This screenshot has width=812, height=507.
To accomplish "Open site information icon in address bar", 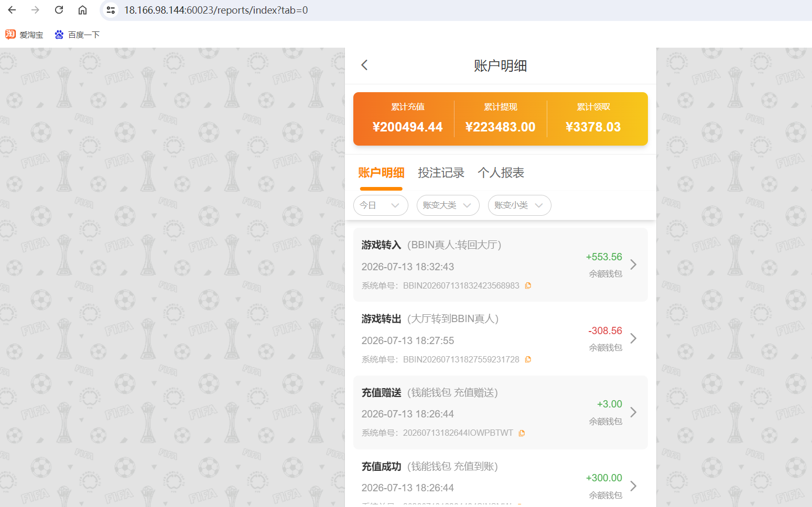I will [111, 10].
